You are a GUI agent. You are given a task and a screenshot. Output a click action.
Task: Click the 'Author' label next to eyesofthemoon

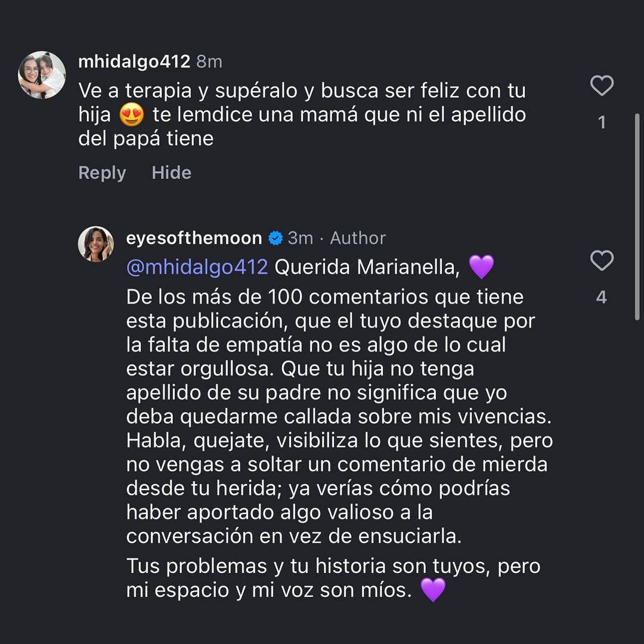pos(358,238)
